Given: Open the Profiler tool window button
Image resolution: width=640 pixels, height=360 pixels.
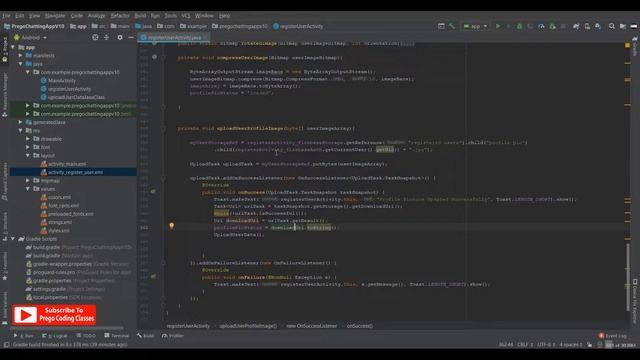Looking at the screenshot, I should (173, 336).
